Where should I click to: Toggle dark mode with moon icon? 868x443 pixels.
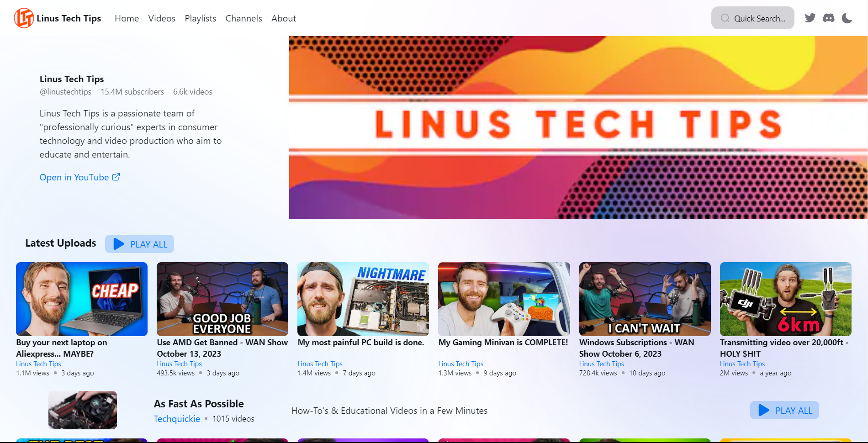point(847,18)
